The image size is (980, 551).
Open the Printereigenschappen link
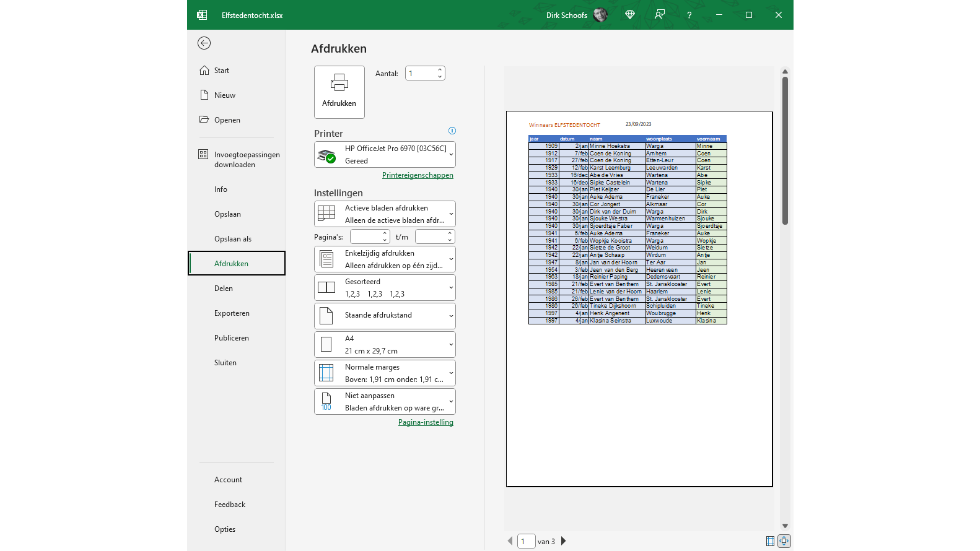point(418,175)
